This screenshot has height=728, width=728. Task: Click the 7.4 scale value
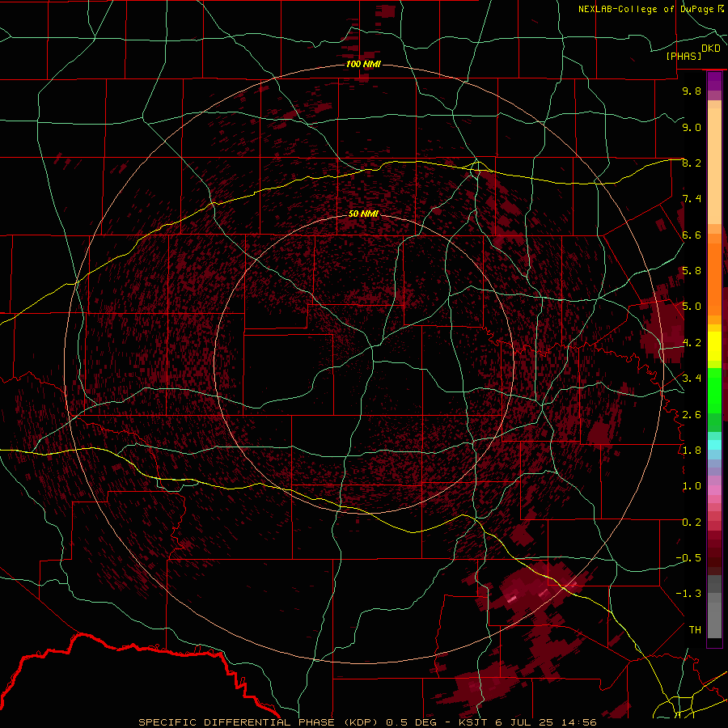pyautogui.click(x=692, y=199)
